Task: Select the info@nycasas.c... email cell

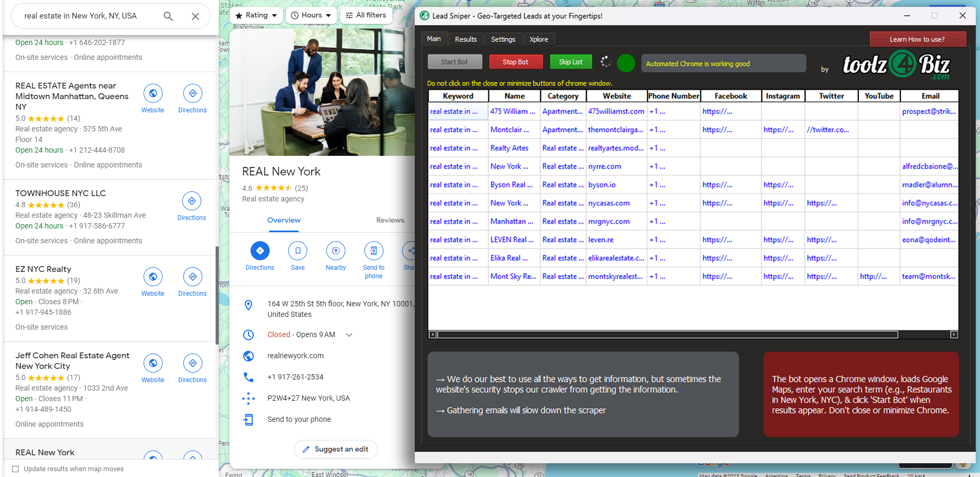Action: (x=929, y=203)
